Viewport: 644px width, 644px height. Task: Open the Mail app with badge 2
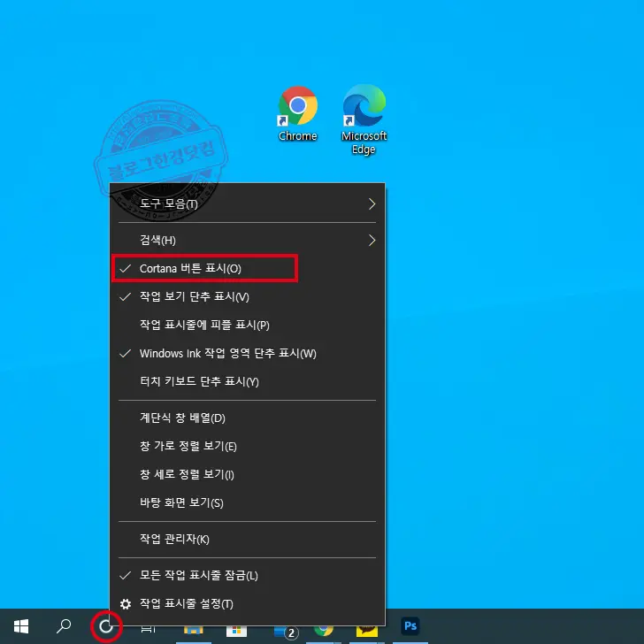287,632
